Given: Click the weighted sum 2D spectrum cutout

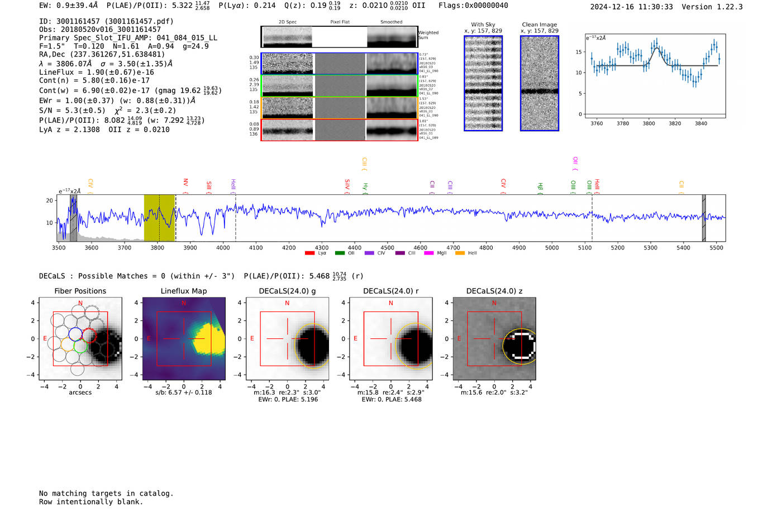Looking at the screenshot, I should [x=339, y=37].
